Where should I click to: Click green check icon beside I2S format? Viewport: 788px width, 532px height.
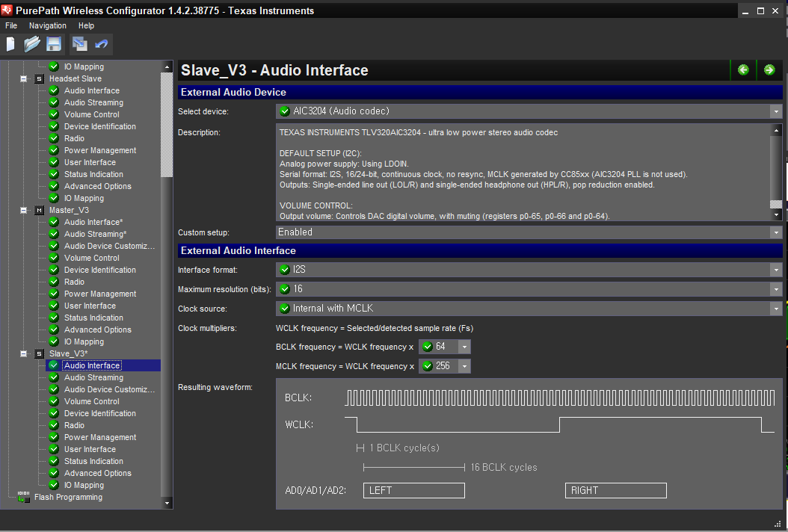[x=285, y=269]
